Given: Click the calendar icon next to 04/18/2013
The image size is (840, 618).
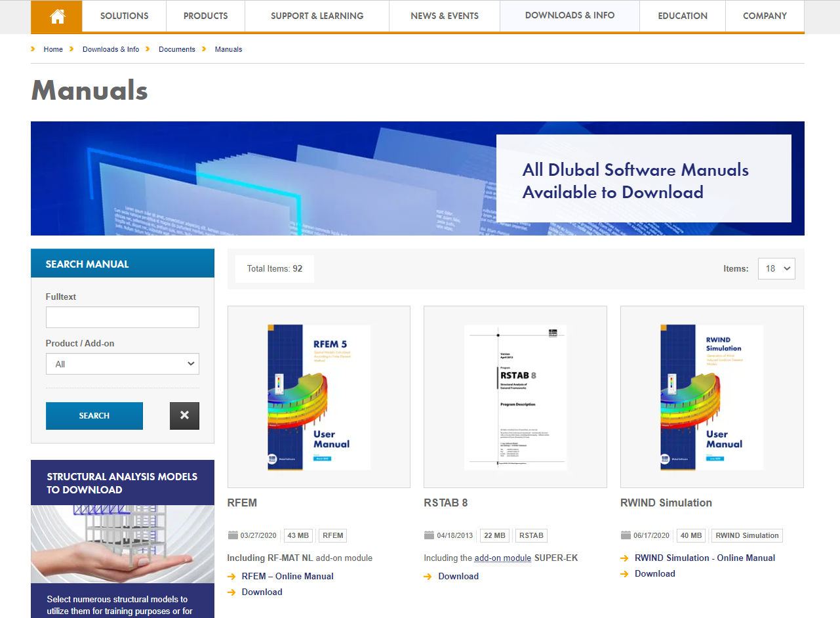Looking at the screenshot, I should [430, 535].
